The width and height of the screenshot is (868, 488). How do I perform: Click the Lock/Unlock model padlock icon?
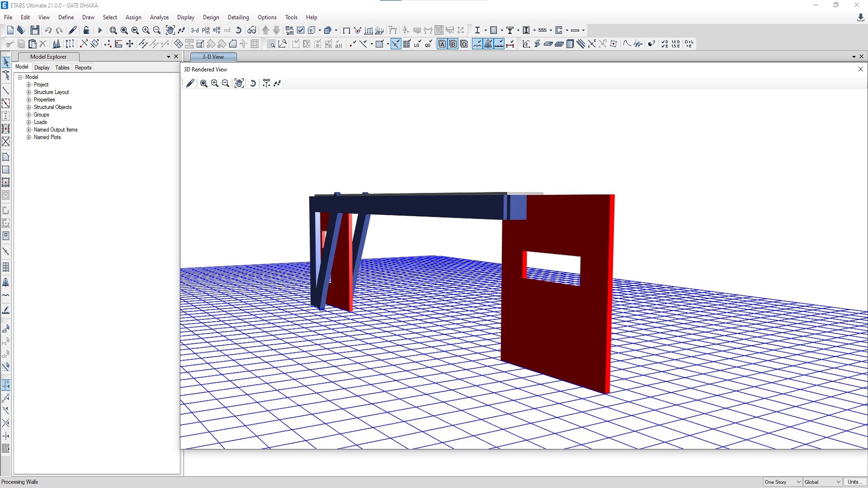(86, 30)
